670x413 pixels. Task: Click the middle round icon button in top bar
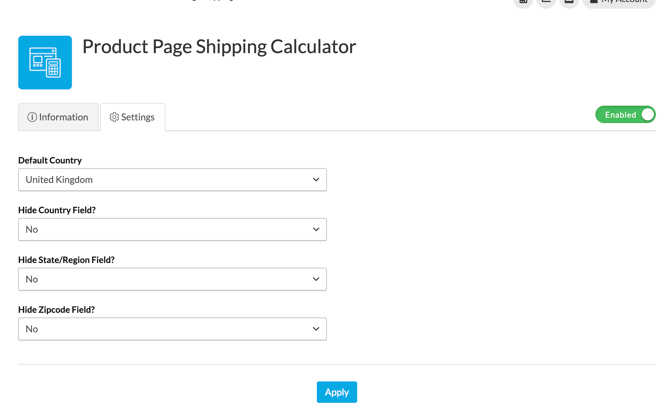click(546, 2)
